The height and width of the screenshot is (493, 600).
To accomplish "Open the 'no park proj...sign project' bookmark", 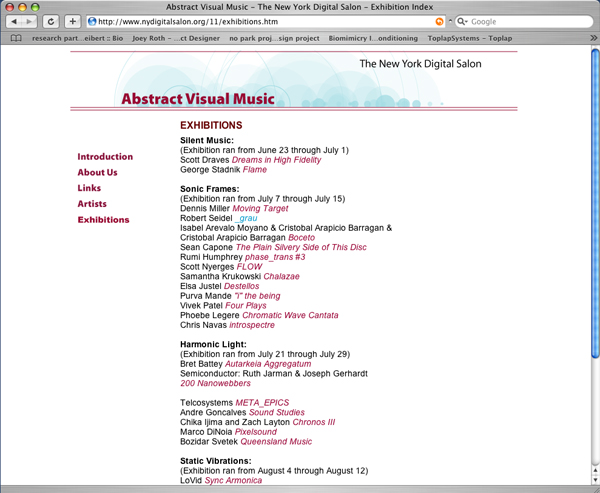I will click(274, 38).
